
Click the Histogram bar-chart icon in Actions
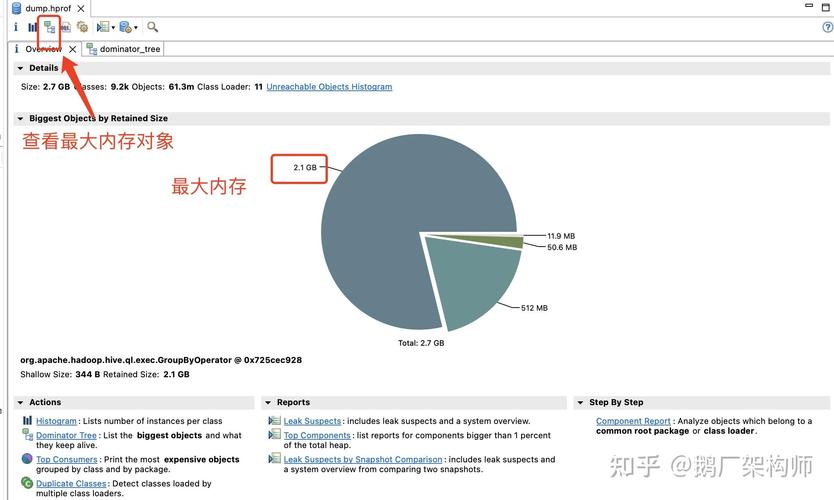point(27,420)
